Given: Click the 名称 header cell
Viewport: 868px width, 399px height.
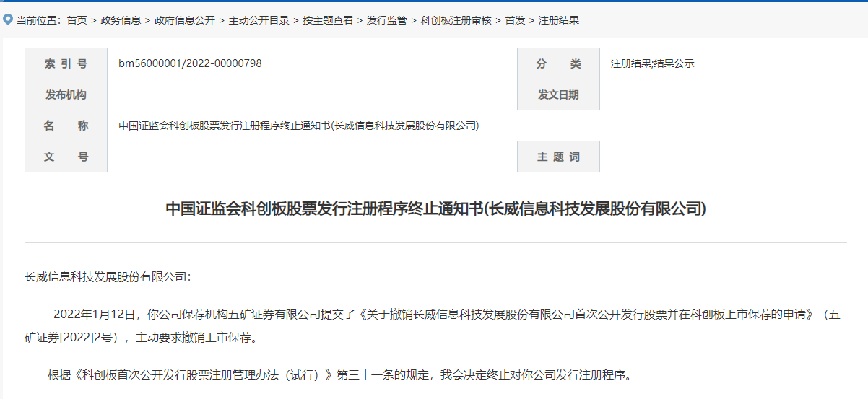Looking at the screenshot, I should click(x=66, y=126).
